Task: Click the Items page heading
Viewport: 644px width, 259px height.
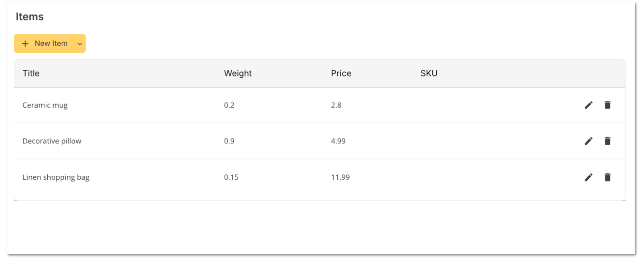Action: click(30, 17)
